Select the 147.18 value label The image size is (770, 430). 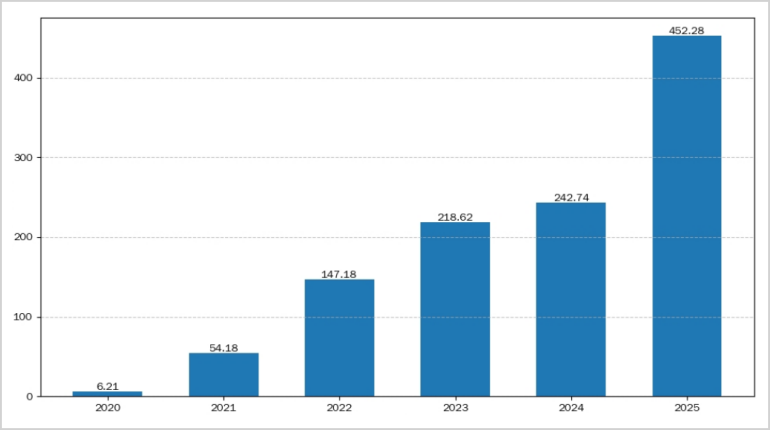[339, 274]
